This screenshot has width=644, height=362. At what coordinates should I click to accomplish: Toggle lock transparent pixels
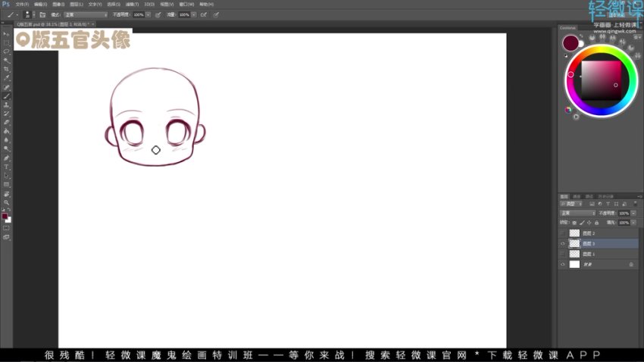click(574, 223)
